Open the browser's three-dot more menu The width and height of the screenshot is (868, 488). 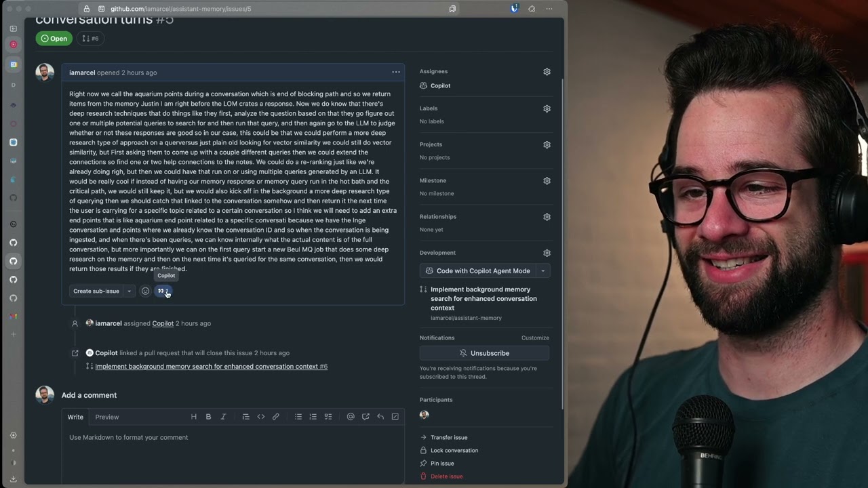549,9
